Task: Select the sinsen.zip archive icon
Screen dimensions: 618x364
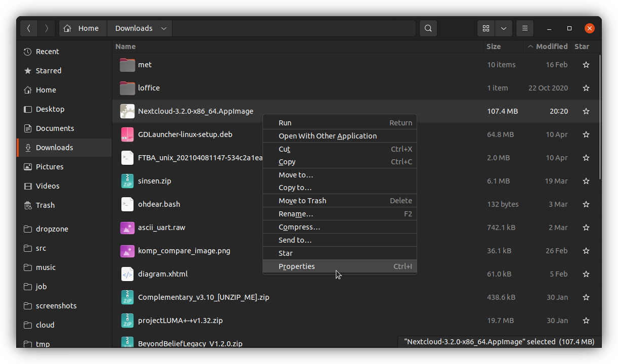Action: click(x=127, y=181)
